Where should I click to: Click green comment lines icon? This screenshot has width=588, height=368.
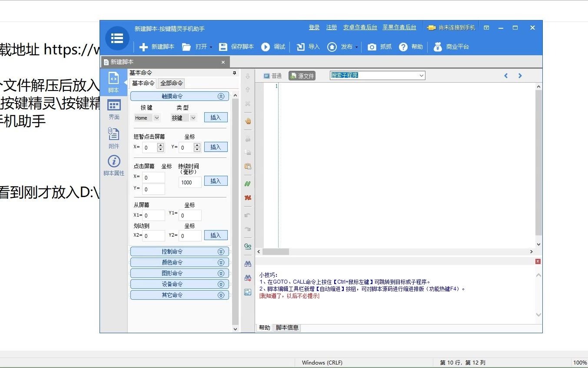248,184
